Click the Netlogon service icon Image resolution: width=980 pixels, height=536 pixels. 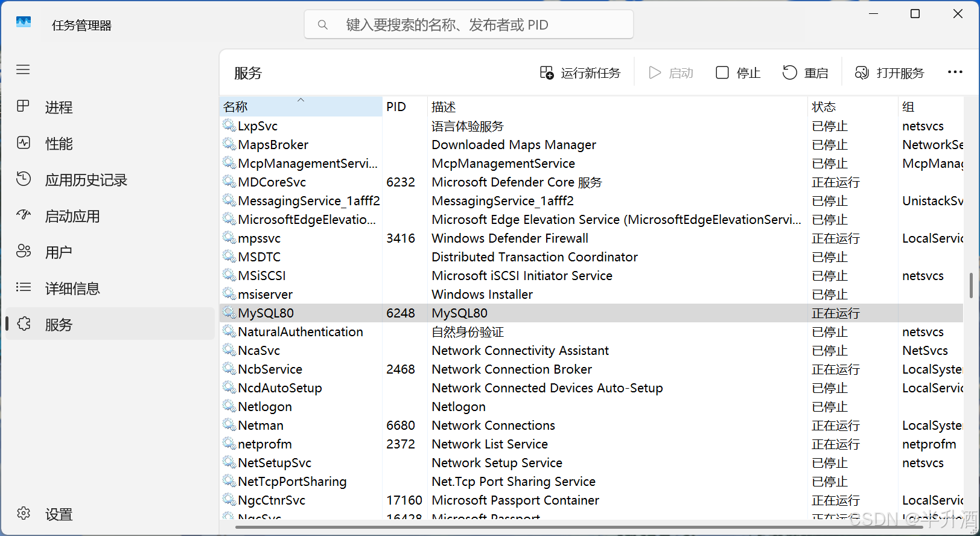pos(229,406)
